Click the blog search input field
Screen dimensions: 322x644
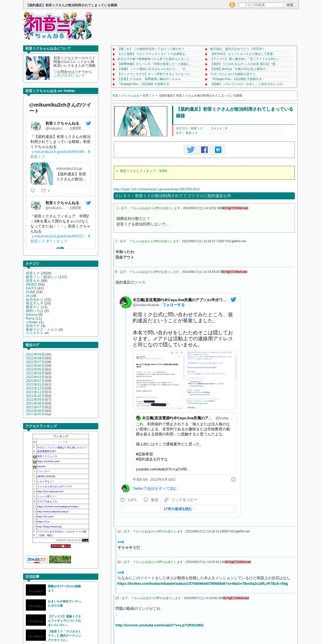point(261,5)
